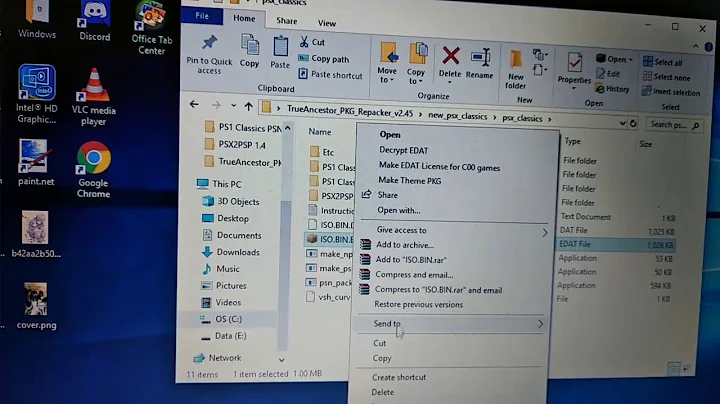Open Music in navigation pane
Screen dimensions: 720x404
pyautogui.click(x=220, y=269)
